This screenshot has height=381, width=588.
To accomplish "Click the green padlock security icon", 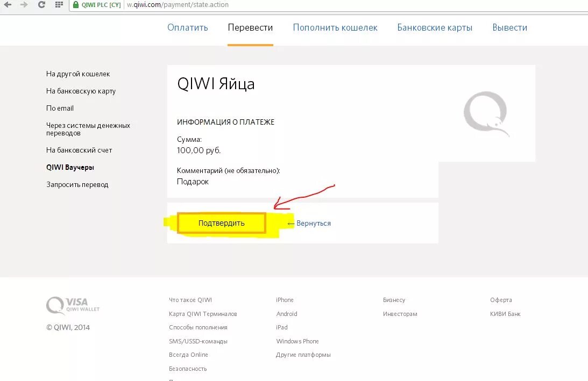I will tap(76, 5).
